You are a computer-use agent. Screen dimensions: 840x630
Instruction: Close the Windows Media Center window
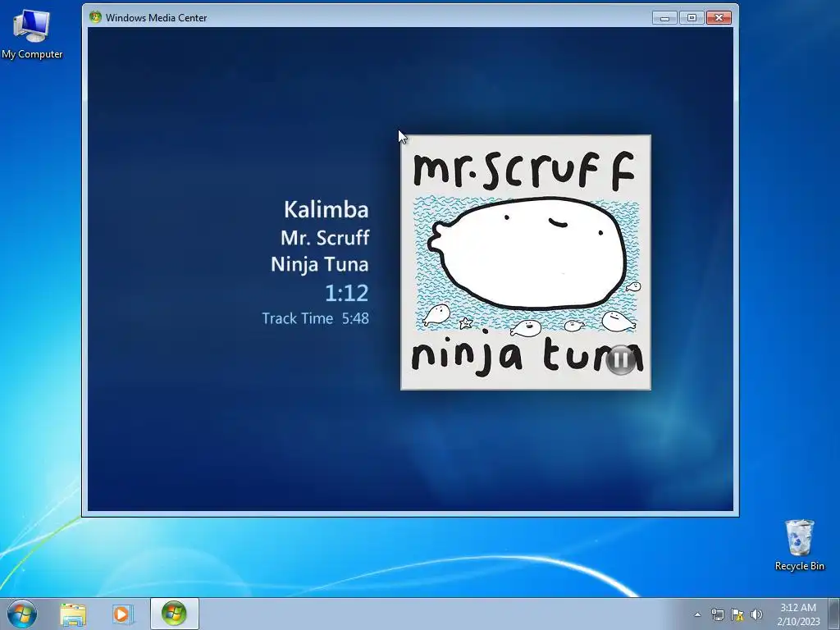click(x=719, y=18)
